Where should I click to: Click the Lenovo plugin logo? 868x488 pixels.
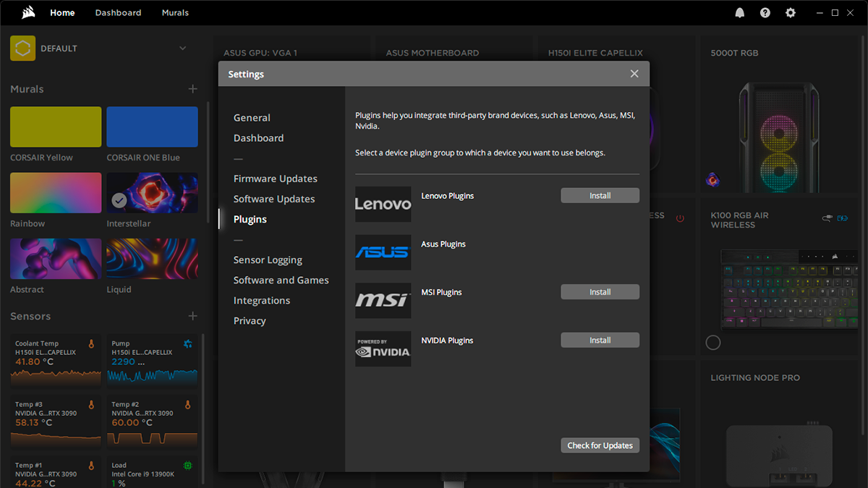[x=383, y=205]
